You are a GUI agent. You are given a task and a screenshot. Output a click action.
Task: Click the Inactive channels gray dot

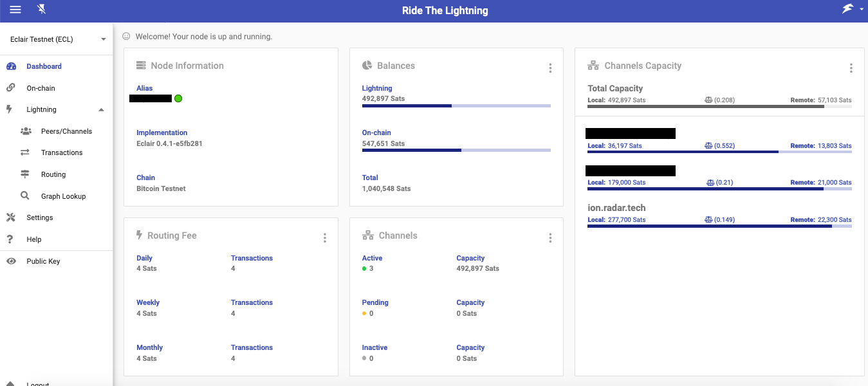point(364,358)
